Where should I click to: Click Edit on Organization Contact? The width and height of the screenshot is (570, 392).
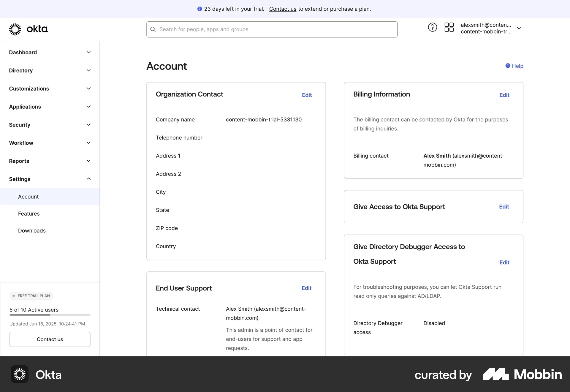click(307, 95)
